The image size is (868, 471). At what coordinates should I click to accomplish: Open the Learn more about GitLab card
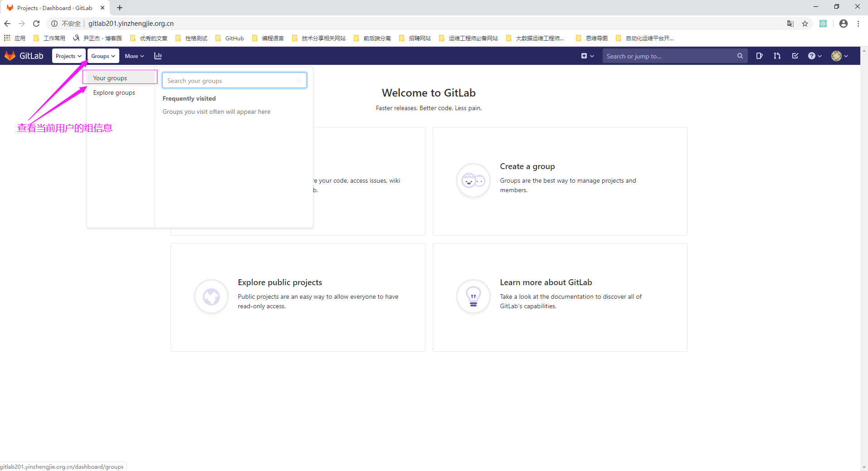tap(560, 297)
